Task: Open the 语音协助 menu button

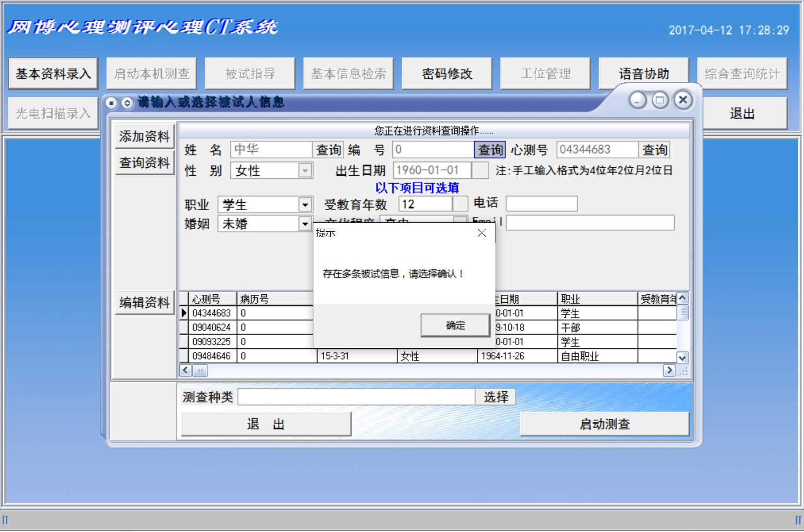Action: 644,74
